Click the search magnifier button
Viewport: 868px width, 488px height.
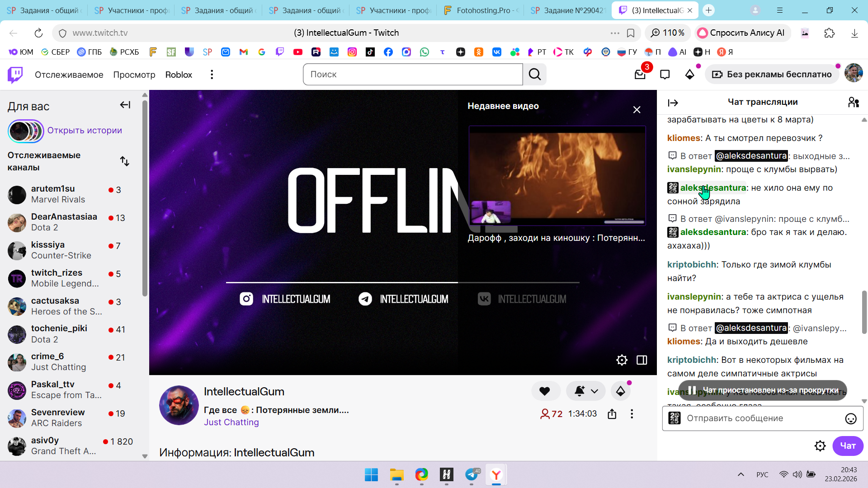(535, 75)
